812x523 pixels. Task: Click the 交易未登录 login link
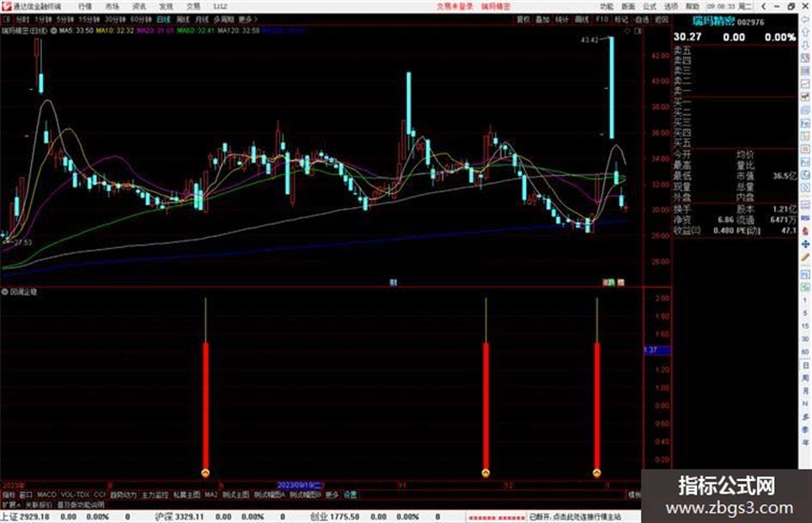click(x=455, y=6)
